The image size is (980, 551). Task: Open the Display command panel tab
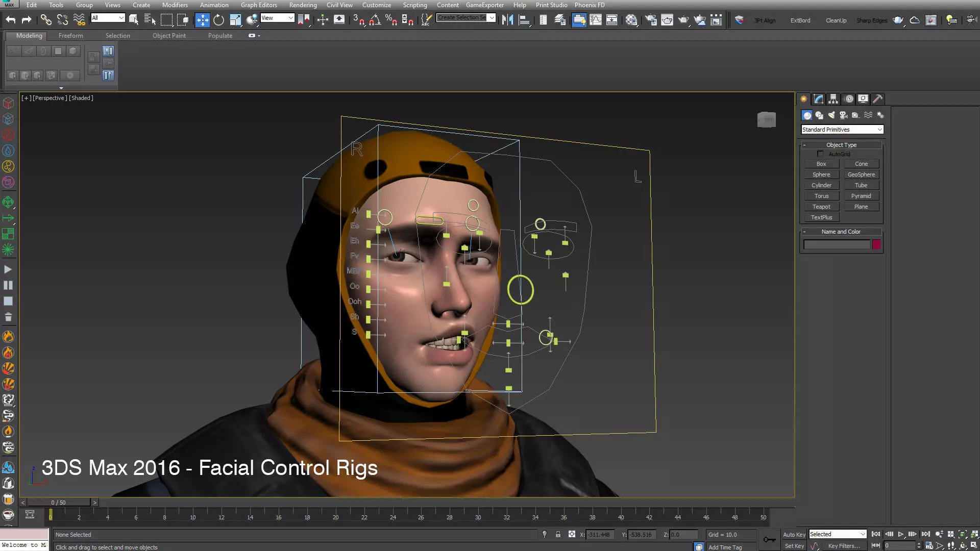863,99
